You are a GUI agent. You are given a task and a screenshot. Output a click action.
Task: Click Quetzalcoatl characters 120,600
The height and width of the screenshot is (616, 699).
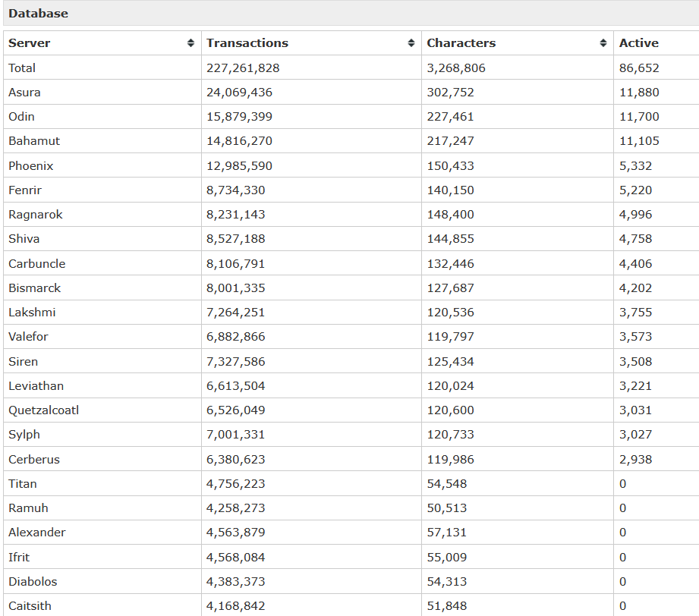coord(450,410)
